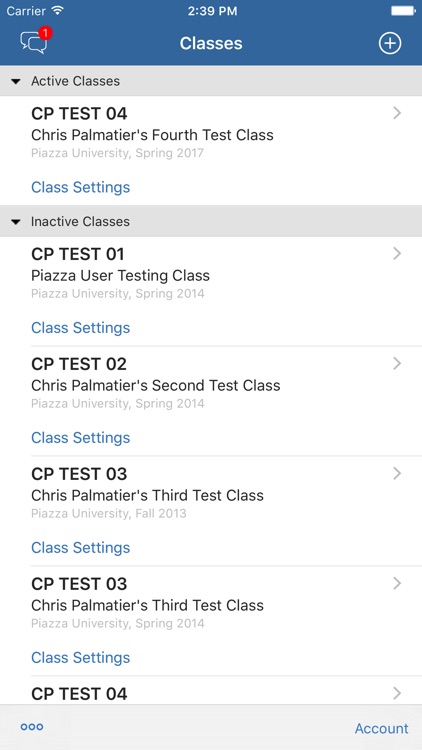The image size is (422, 750).
Task: Tap chevron arrow beside active CP TEST 04
Action: [x=397, y=113]
